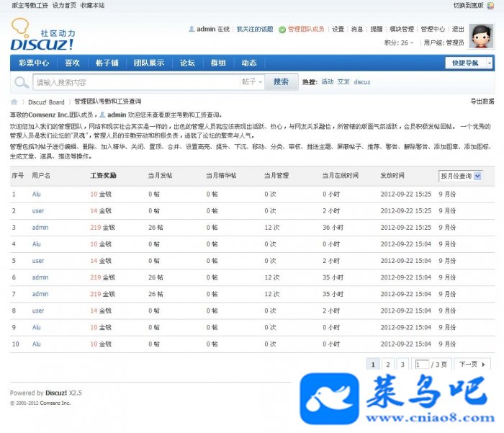Click Discuz! link in footer
The image size is (504, 433).
click(56, 393)
